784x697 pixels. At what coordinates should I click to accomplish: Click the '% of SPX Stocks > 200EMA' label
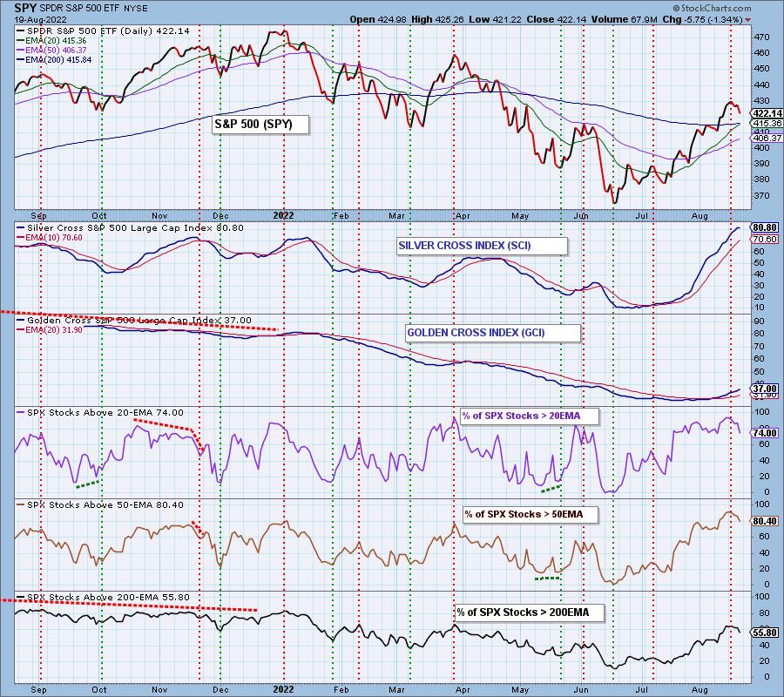point(530,612)
